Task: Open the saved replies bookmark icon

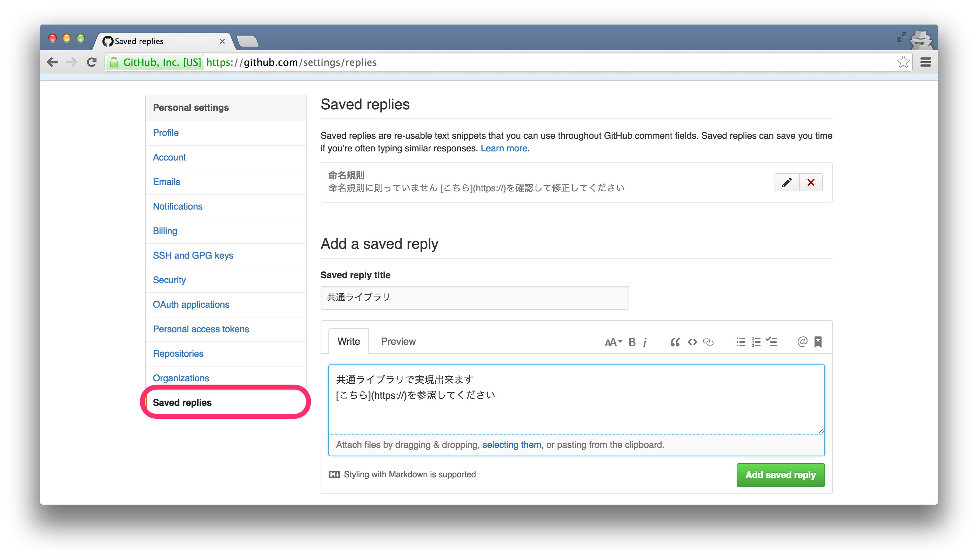Action: pyautogui.click(x=818, y=342)
